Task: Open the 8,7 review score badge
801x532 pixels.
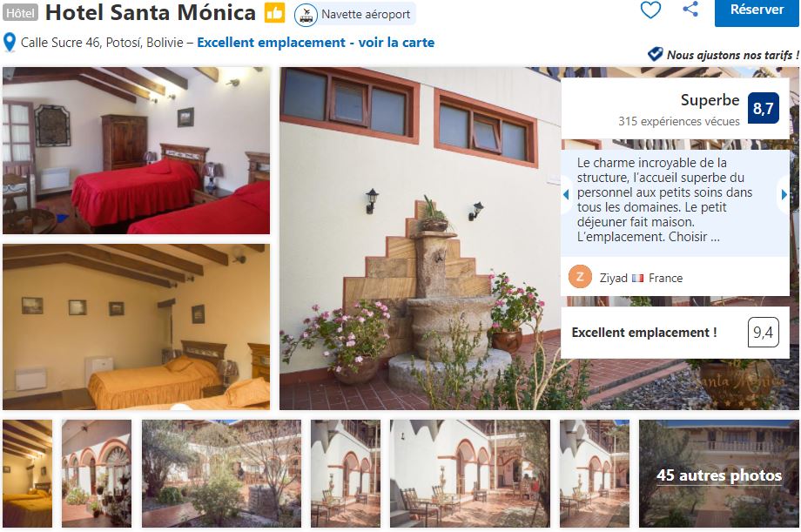Action: pyautogui.click(x=763, y=108)
